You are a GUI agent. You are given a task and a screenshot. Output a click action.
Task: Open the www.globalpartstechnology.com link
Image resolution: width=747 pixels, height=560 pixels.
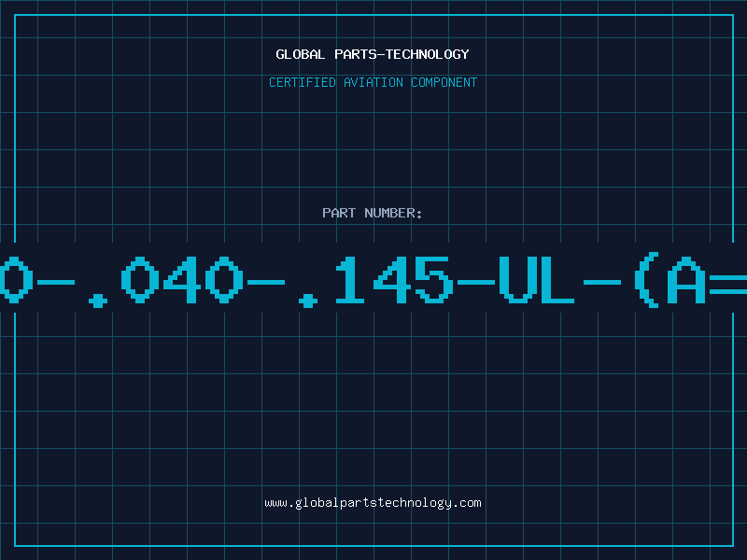(x=373, y=503)
